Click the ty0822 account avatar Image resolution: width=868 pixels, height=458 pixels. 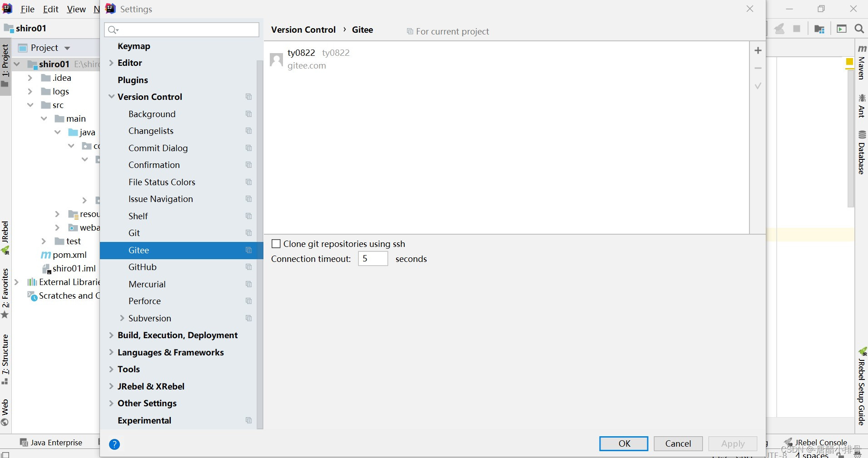coord(276,59)
